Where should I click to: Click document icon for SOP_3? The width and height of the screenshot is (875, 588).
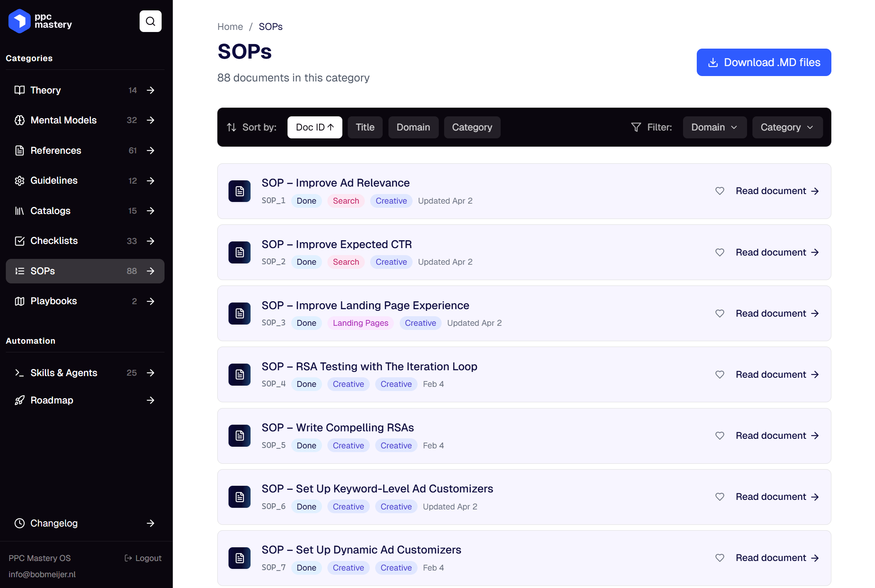pyautogui.click(x=239, y=313)
